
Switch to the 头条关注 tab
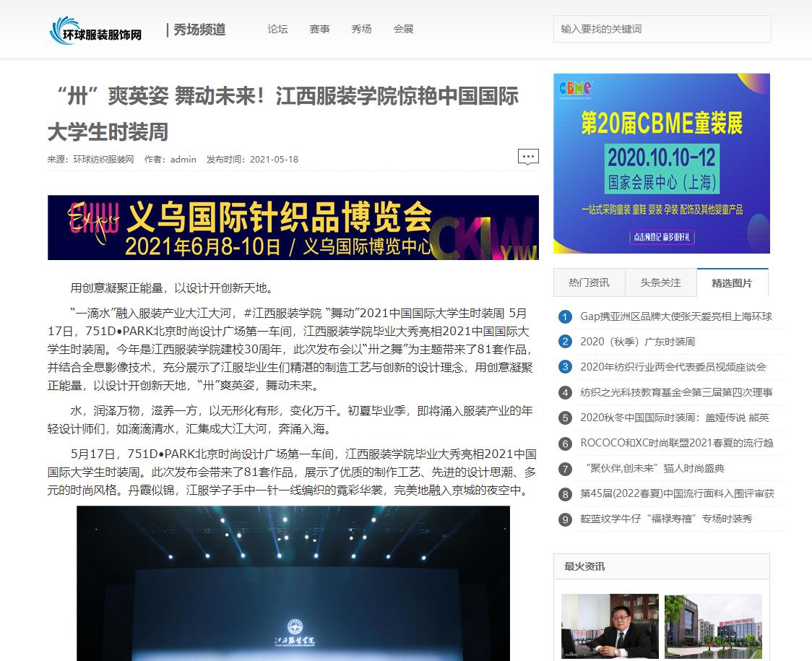coord(660,282)
